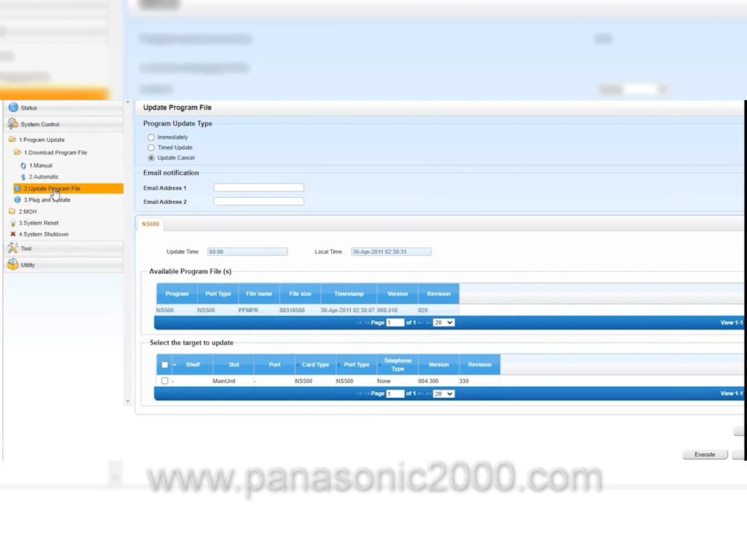Click the Plug and Update globe icon
This screenshot has height=560, width=747.
click(18, 199)
